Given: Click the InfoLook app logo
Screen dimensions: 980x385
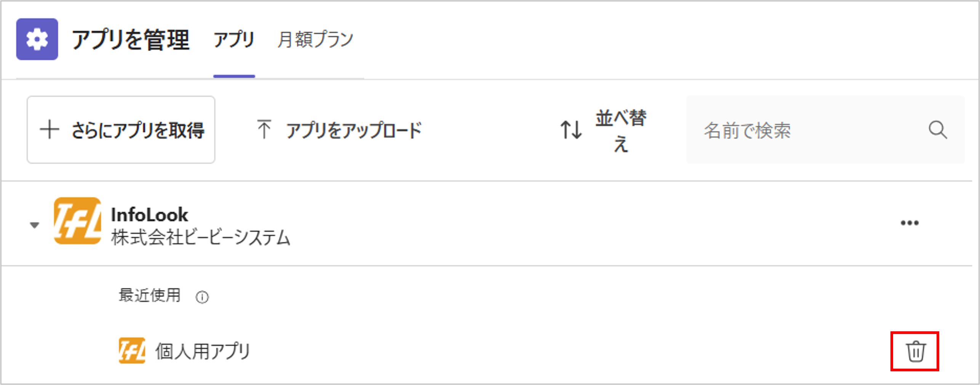Looking at the screenshot, I should tap(77, 221).
